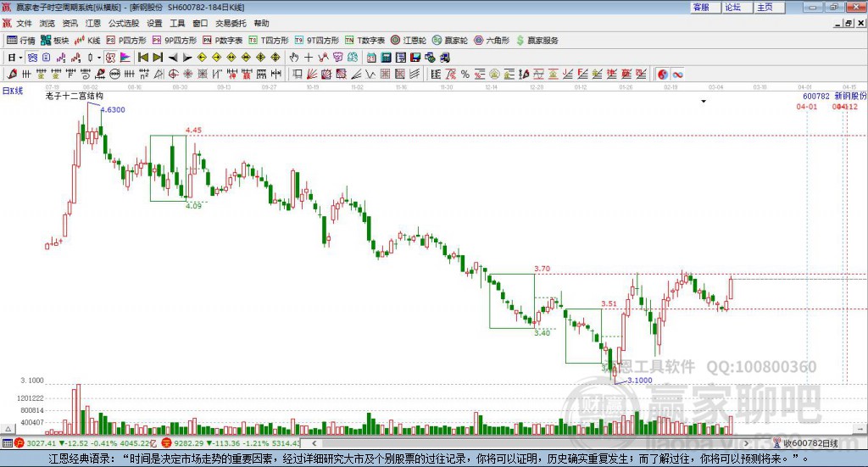This screenshot has width=868, height=467.
Task: Click the 4.45 resistance level label
Action: pyautogui.click(x=194, y=130)
